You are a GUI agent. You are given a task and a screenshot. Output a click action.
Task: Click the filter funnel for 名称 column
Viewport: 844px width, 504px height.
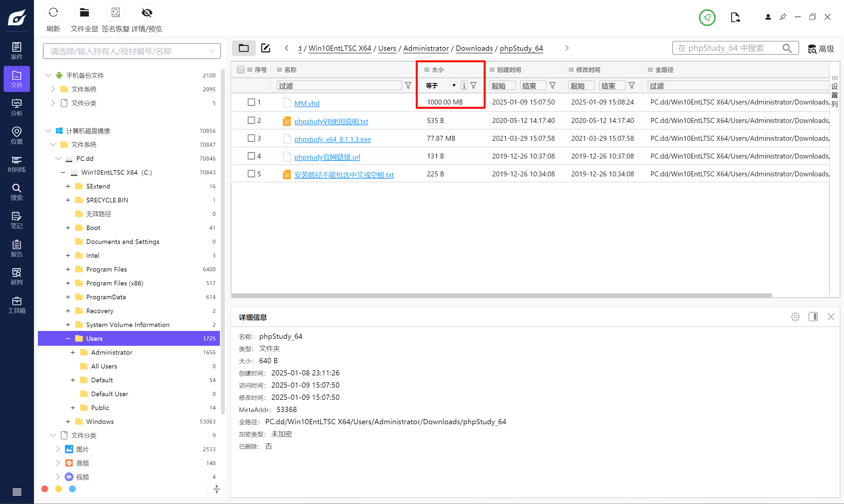pyautogui.click(x=408, y=86)
